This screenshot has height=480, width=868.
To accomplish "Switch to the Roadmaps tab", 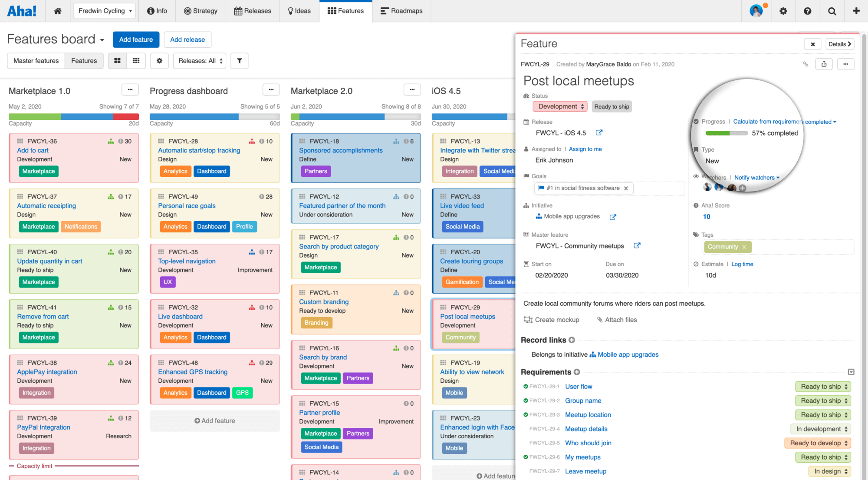I will point(401,11).
